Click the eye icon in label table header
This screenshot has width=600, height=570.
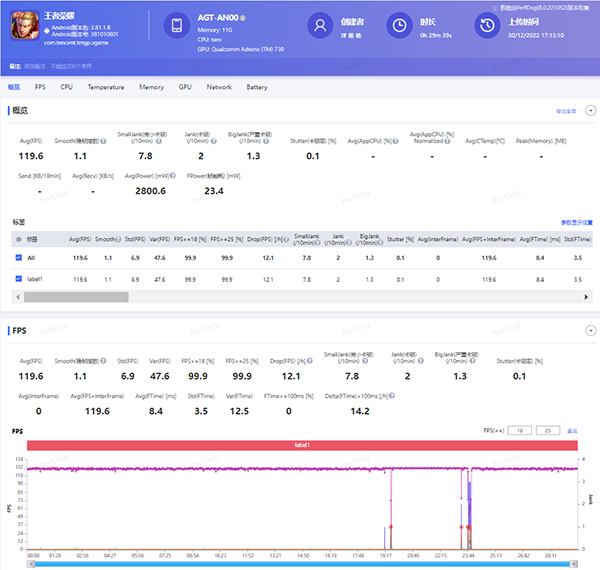coord(20,239)
